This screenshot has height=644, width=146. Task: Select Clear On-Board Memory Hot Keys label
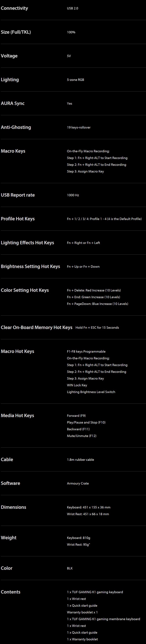click(37, 328)
